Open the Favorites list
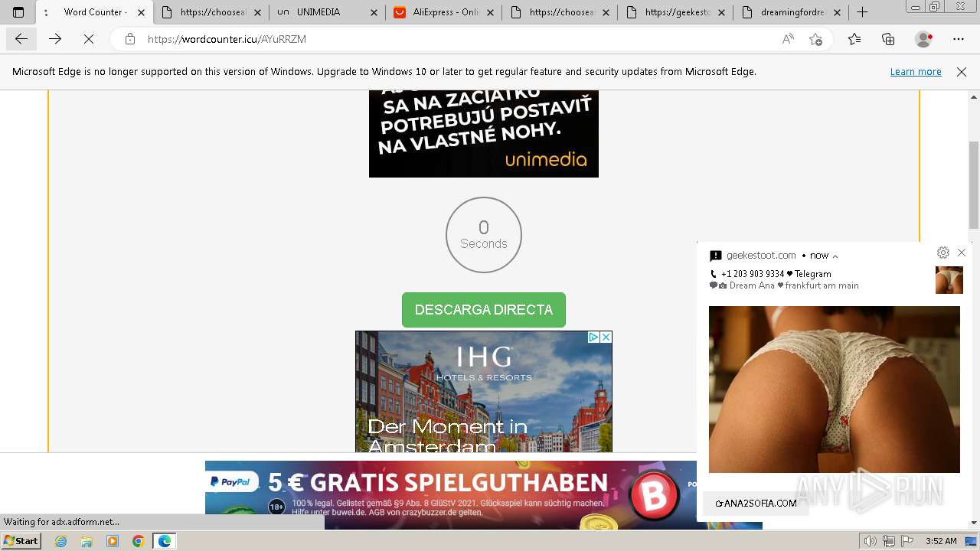This screenshot has height=551, width=980. pos(854,39)
